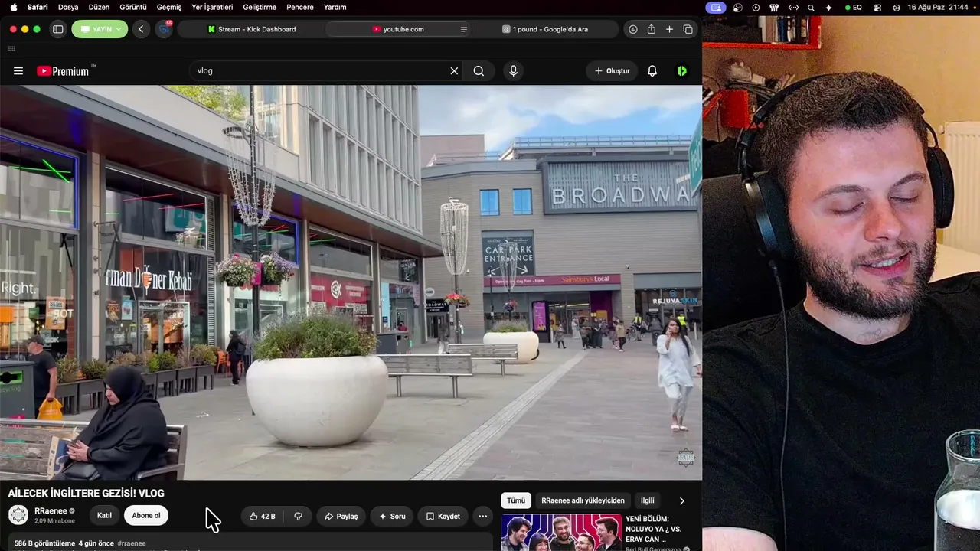The height and width of the screenshot is (551, 980).
Task: Subscribe with the Abone ol button
Action: [146, 516]
